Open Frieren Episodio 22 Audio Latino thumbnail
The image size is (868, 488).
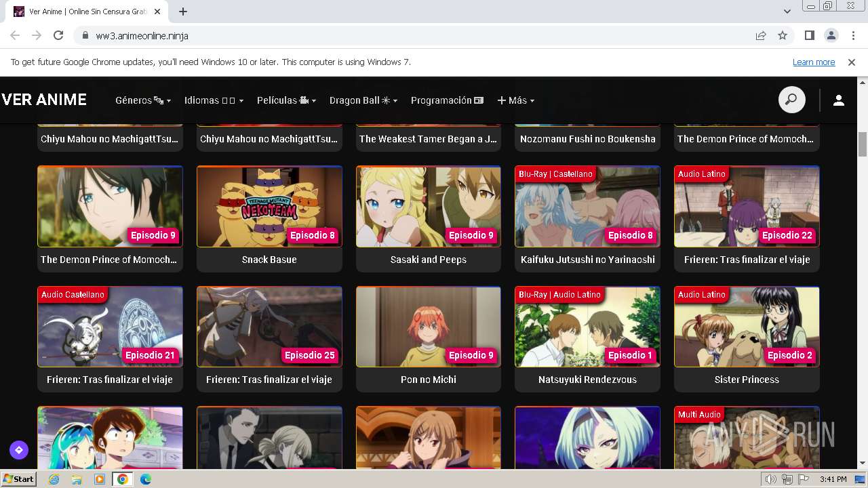(x=747, y=207)
